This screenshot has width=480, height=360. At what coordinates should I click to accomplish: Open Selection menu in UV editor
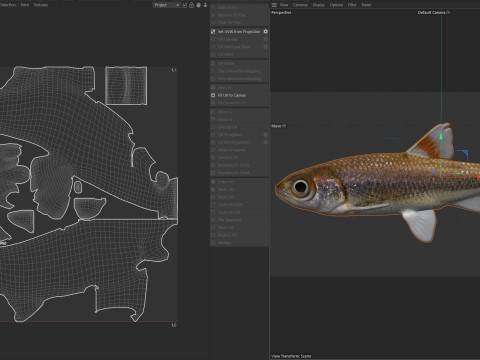pyautogui.click(x=7, y=5)
